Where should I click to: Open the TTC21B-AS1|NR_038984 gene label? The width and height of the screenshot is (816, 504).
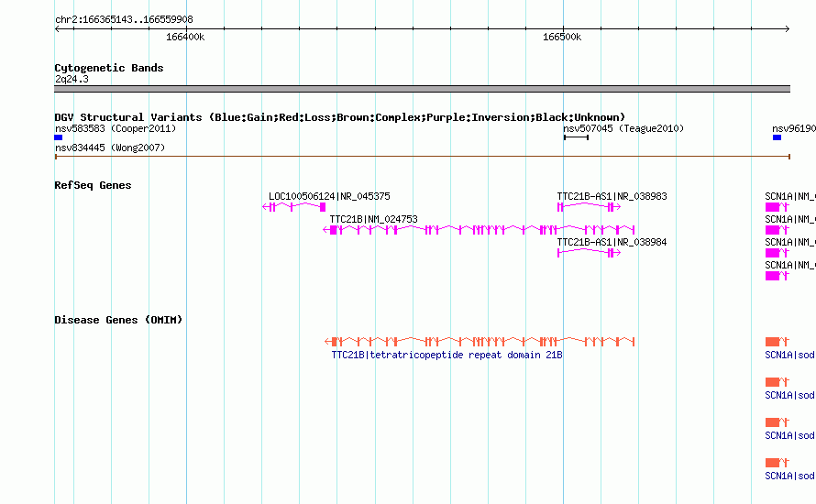coord(612,242)
